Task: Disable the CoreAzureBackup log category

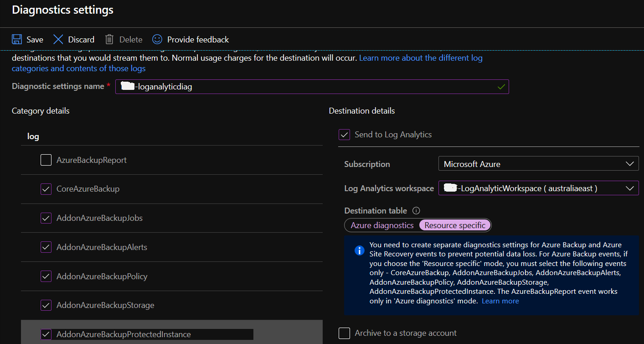Action: tap(46, 189)
